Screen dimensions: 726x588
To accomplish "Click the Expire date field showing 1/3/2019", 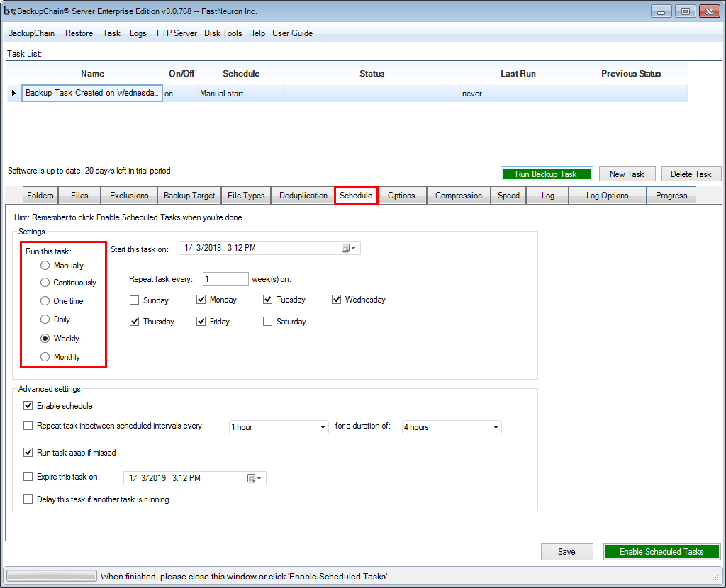I will coord(195,478).
